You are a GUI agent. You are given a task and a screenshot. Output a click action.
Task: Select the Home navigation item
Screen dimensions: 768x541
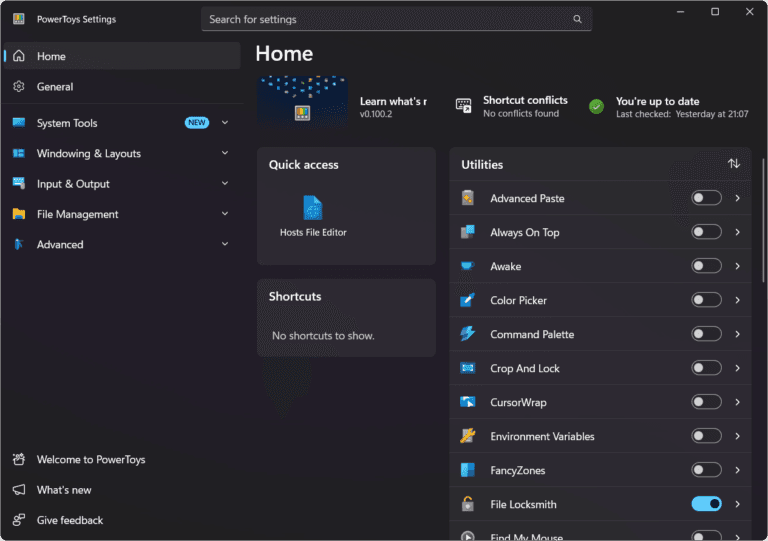[121, 56]
